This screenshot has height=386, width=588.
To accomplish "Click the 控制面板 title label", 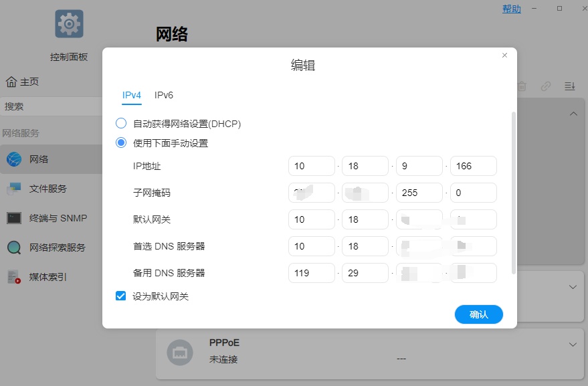I will click(x=69, y=57).
